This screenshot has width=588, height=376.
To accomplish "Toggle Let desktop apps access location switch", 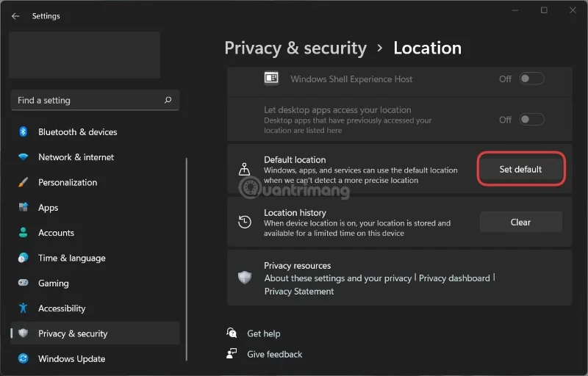I will click(531, 120).
